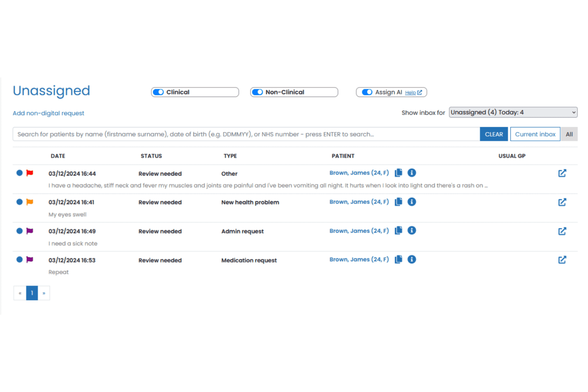Click the Add non-digital request link
Screen dimensions: 588x392
click(x=48, y=113)
